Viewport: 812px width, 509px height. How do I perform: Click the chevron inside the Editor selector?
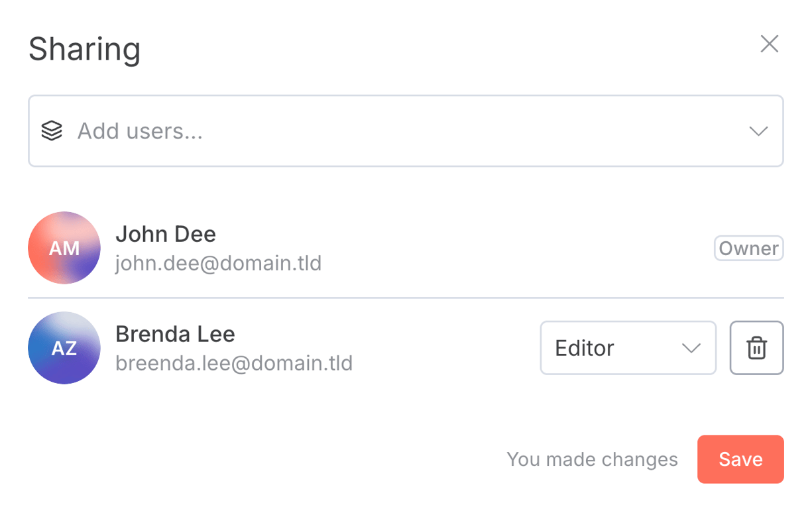(692, 348)
